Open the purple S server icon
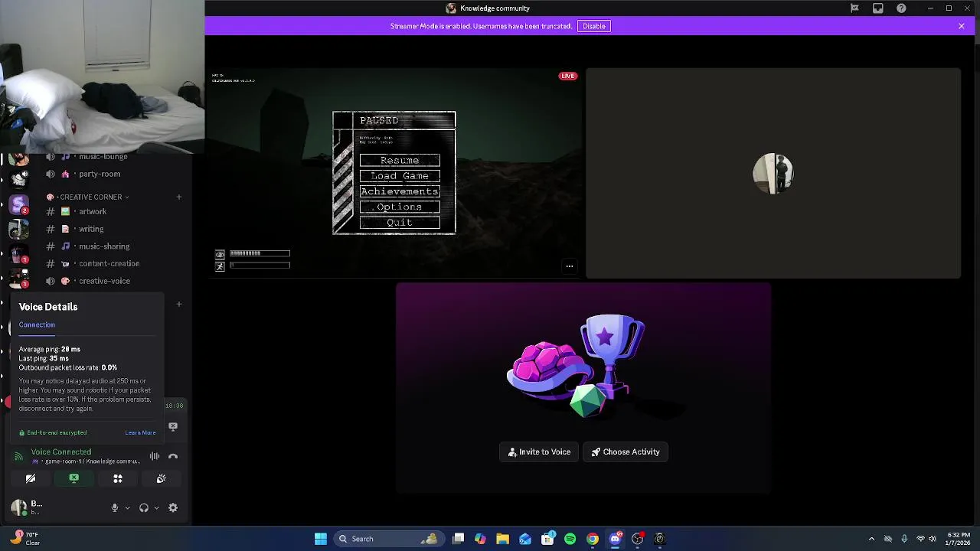Viewport: 980px width, 551px height. tap(18, 204)
